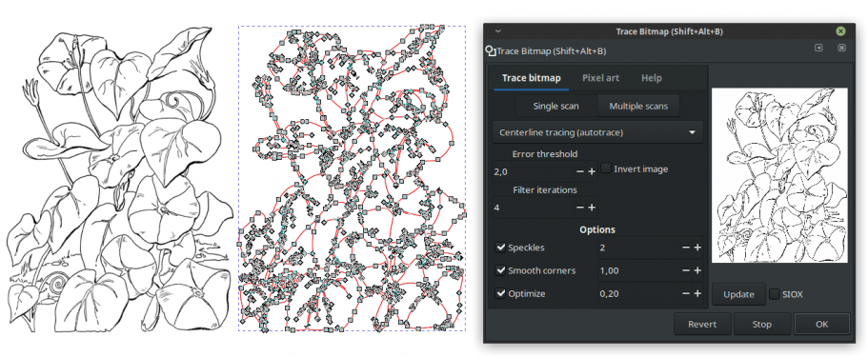The height and width of the screenshot is (357, 868).
Task: Select the original flower line drawing
Action: pos(119,179)
